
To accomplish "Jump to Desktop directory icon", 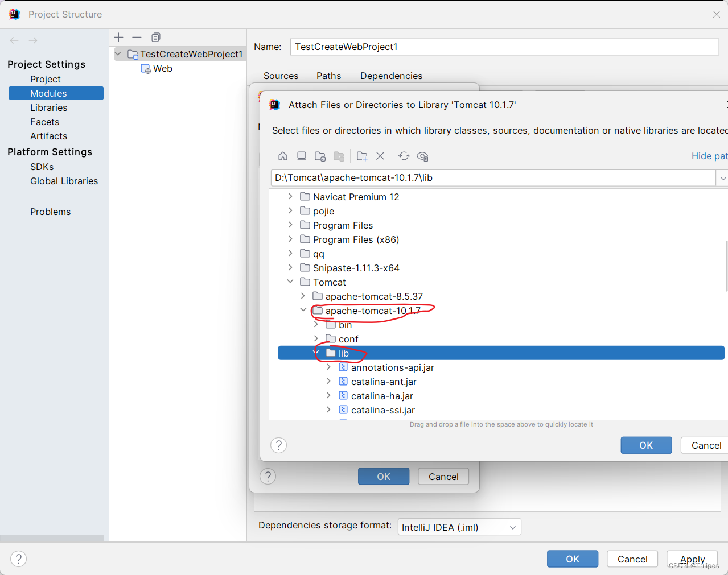I will (302, 156).
